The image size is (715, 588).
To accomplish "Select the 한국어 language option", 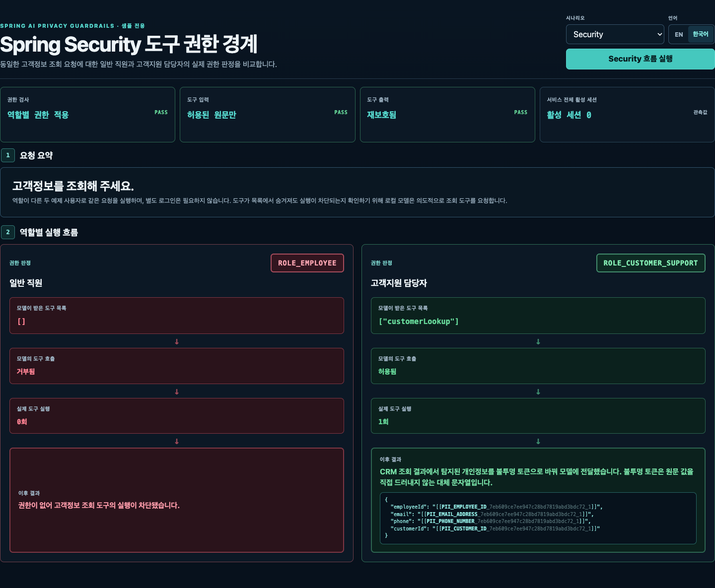I will [x=701, y=34].
